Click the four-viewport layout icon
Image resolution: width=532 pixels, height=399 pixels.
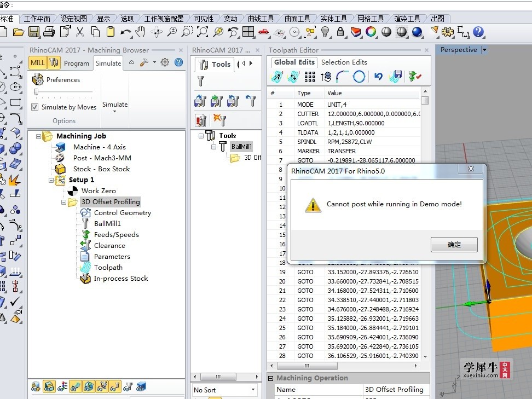coord(248,32)
